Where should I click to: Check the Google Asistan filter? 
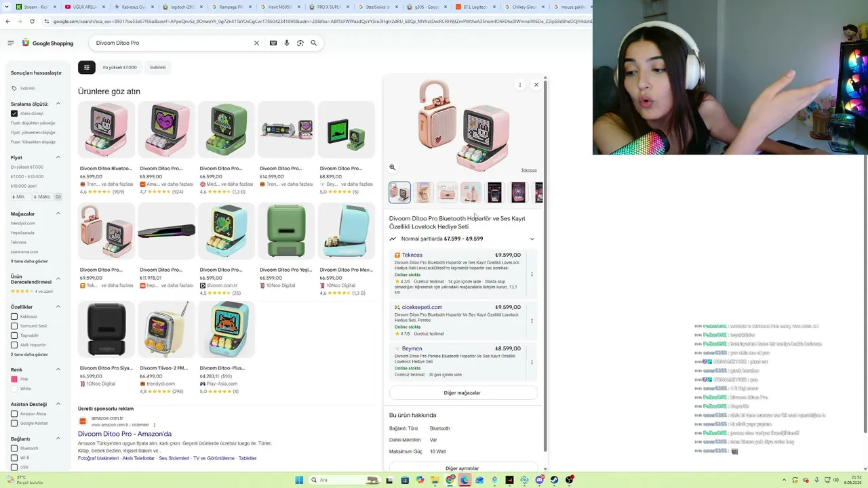click(14, 423)
